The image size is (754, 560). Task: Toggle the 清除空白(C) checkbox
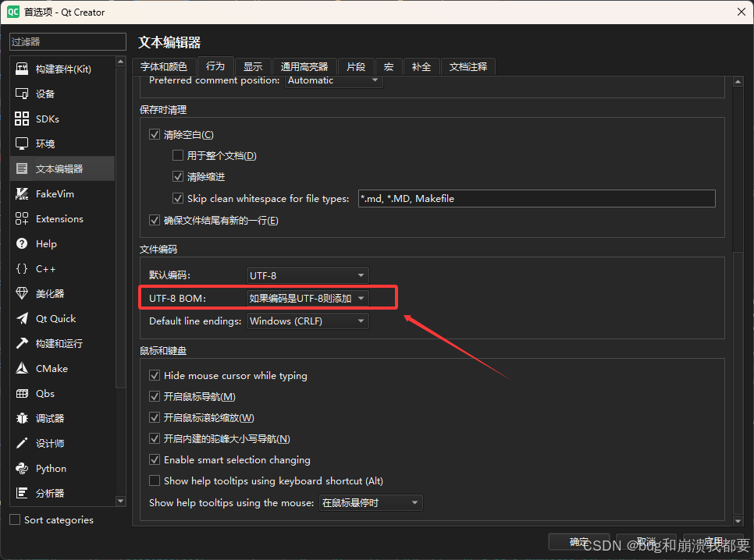(155, 135)
